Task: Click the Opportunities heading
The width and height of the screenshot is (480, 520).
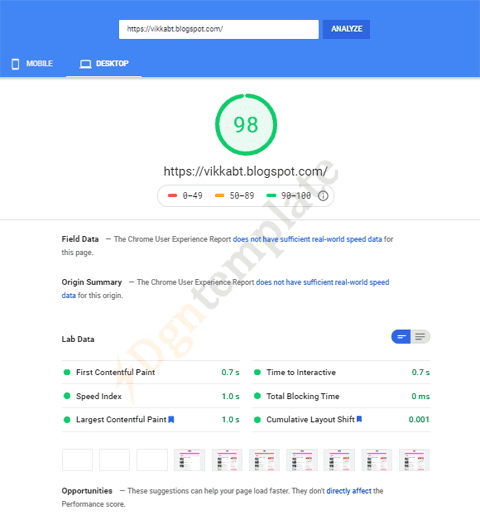Action: tap(87, 491)
